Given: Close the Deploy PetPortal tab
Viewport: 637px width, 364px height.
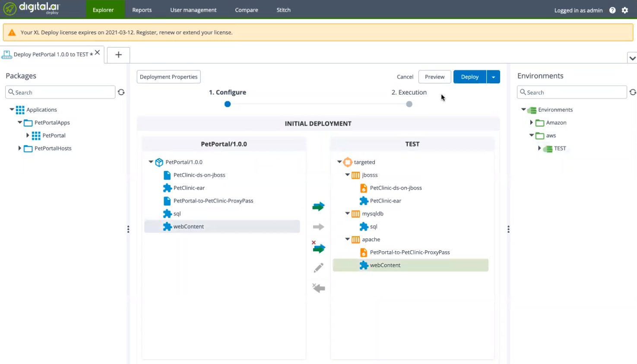Looking at the screenshot, I should [98, 52].
